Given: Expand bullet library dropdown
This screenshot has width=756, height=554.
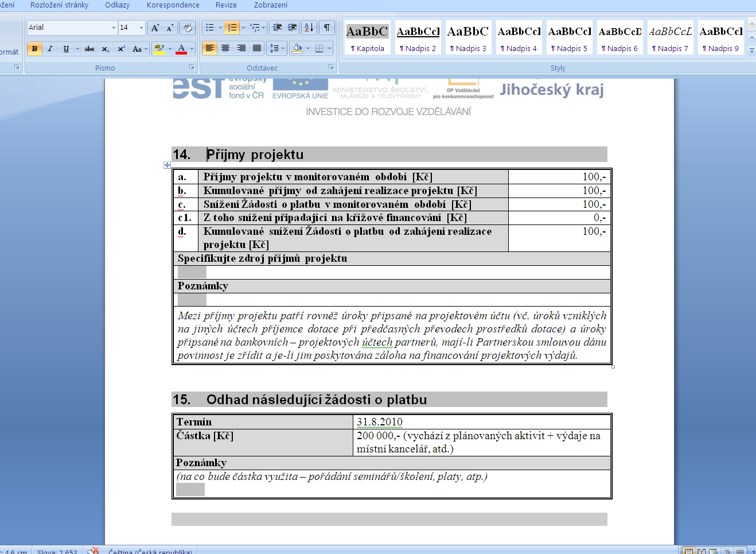Looking at the screenshot, I should point(220,28).
